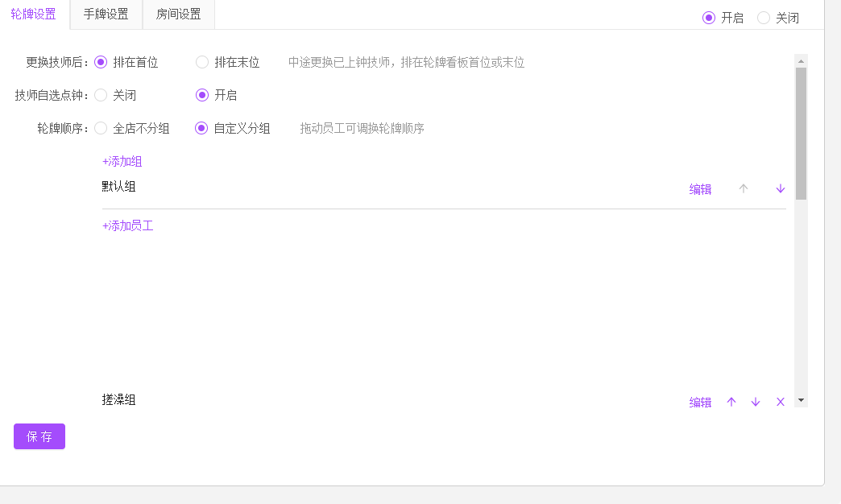Move 搓澡组 up with arrow icon
Screen dimensions: 841x504
(731, 402)
